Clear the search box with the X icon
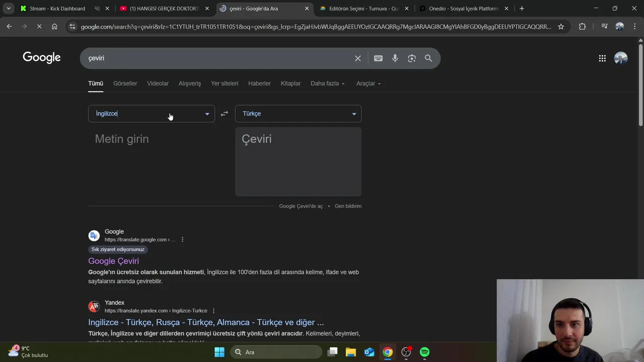644x362 pixels. click(358, 58)
